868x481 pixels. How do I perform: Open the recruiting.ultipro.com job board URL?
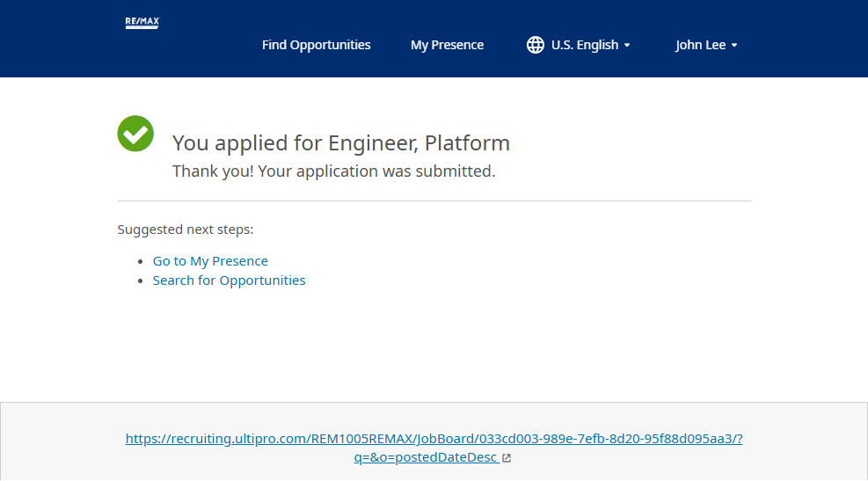pyautogui.click(x=434, y=439)
